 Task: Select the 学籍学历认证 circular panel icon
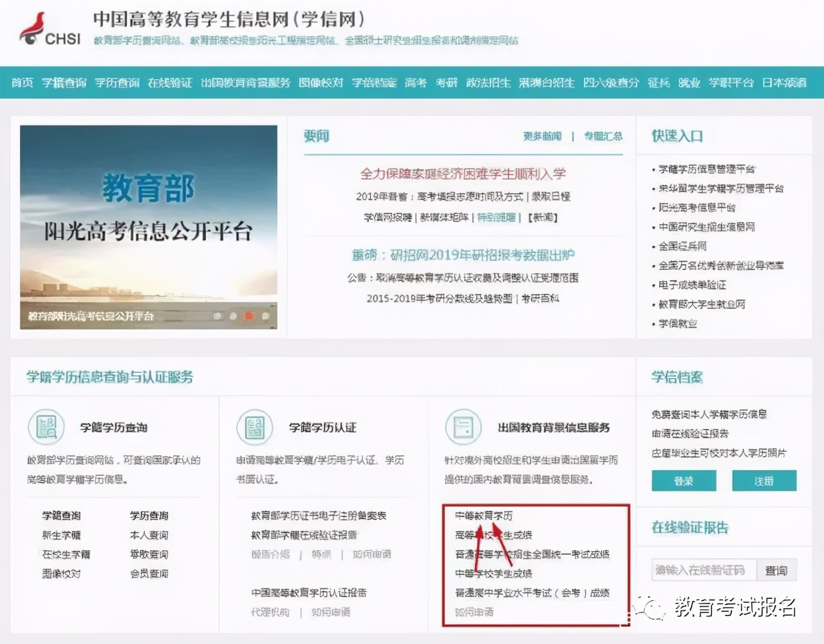255,427
